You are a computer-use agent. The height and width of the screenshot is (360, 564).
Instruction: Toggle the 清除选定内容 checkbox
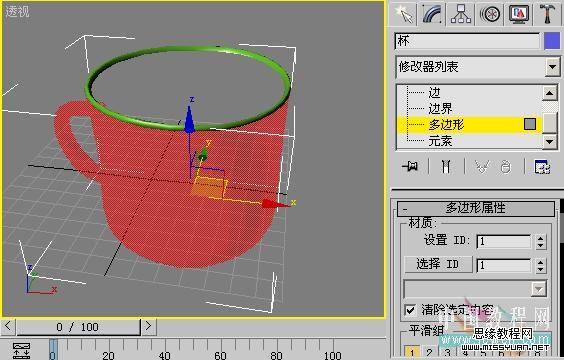(410, 310)
